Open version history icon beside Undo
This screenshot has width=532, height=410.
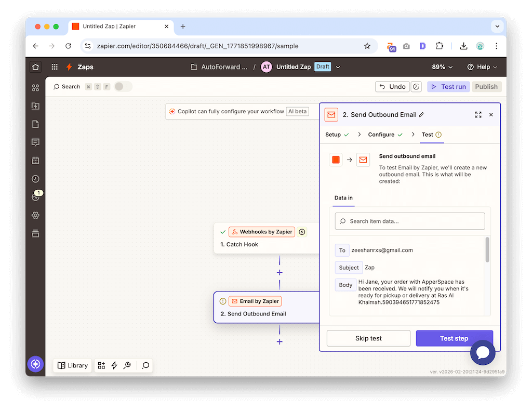416,87
